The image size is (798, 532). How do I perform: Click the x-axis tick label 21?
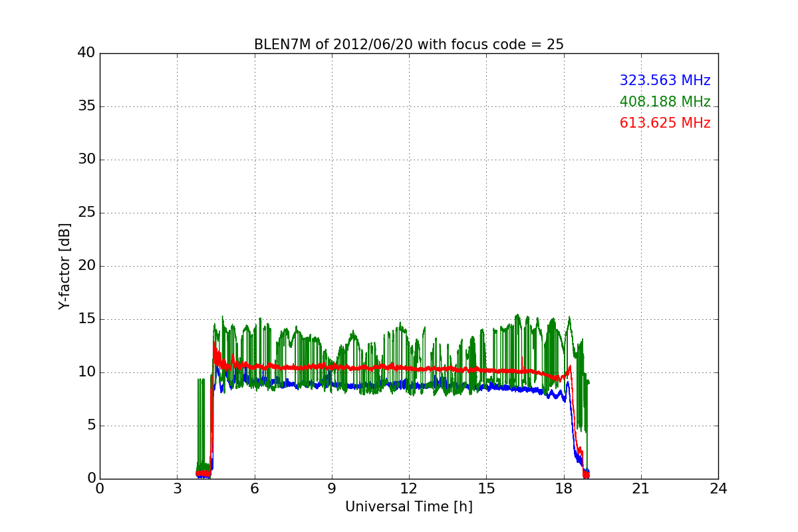click(641, 489)
